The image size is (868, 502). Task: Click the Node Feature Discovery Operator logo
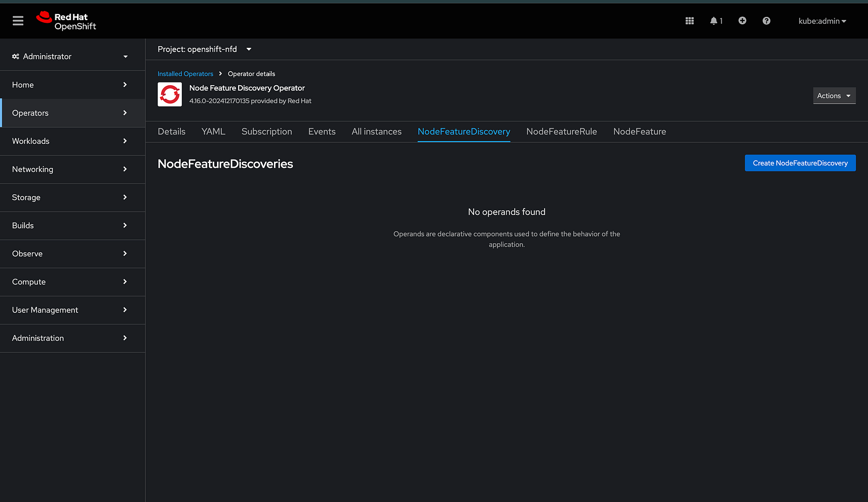click(x=170, y=94)
